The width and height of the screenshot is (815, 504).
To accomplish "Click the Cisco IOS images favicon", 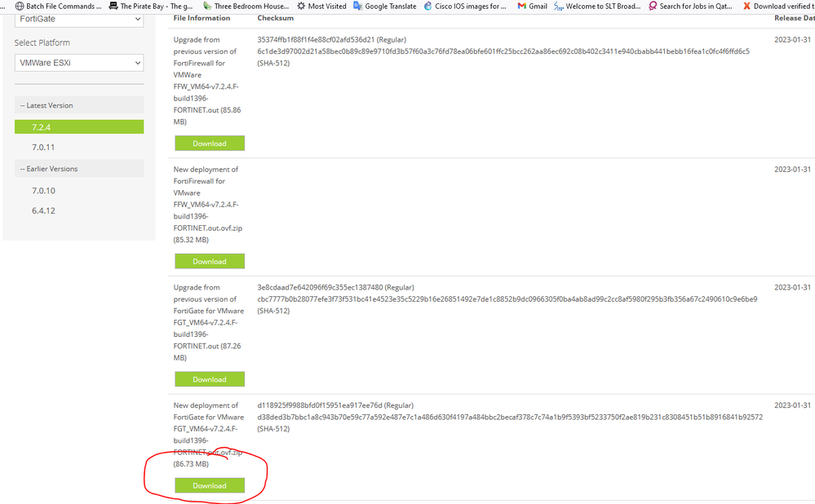I will click(427, 7).
